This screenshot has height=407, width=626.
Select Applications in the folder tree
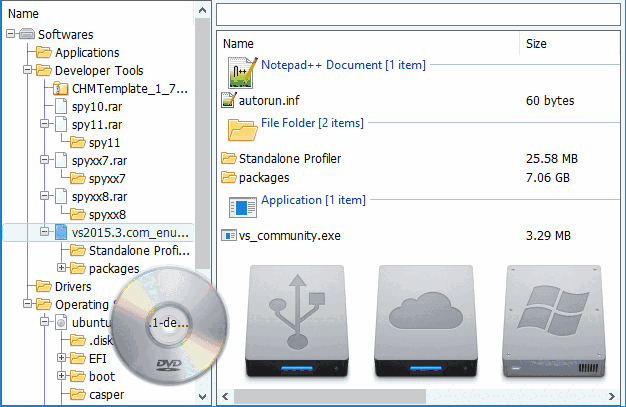click(x=87, y=52)
